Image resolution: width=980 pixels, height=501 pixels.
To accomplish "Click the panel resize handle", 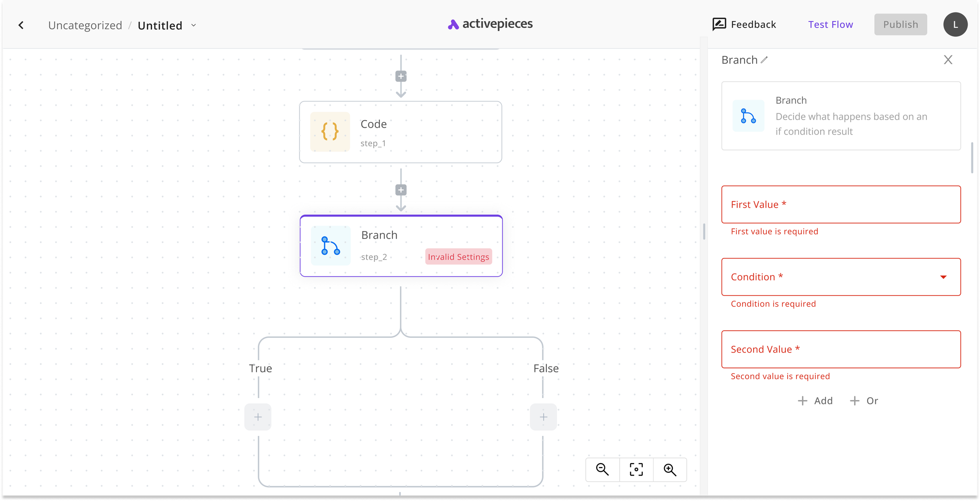I will click(x=704, y=232).
